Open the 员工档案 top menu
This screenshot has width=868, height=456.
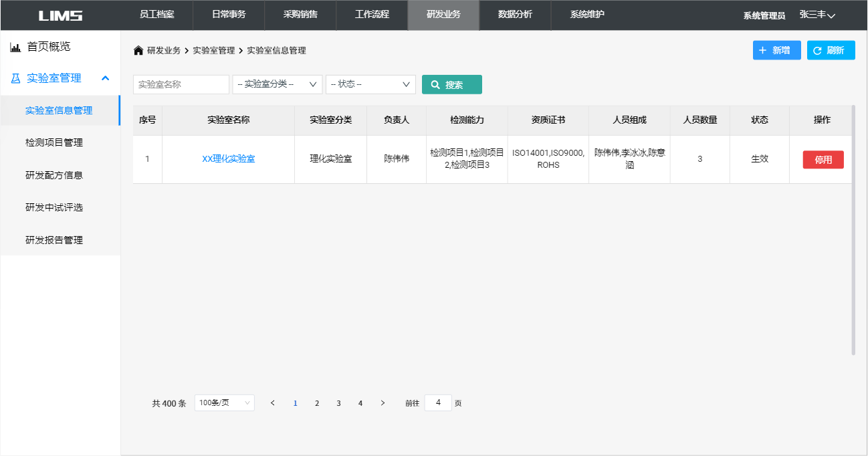click(156, 15)
